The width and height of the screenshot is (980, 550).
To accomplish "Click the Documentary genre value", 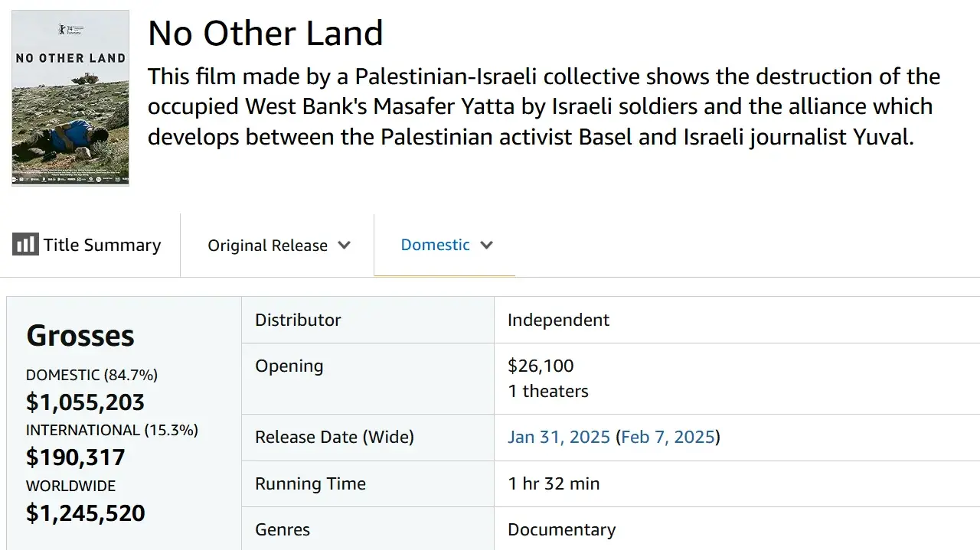I will (561, 529).
